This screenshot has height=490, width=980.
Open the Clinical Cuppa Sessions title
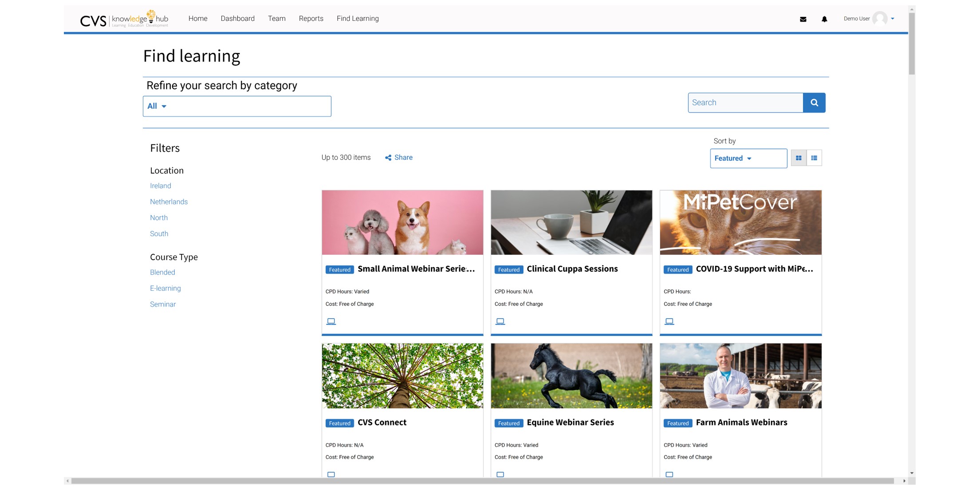tap(572, 269)
